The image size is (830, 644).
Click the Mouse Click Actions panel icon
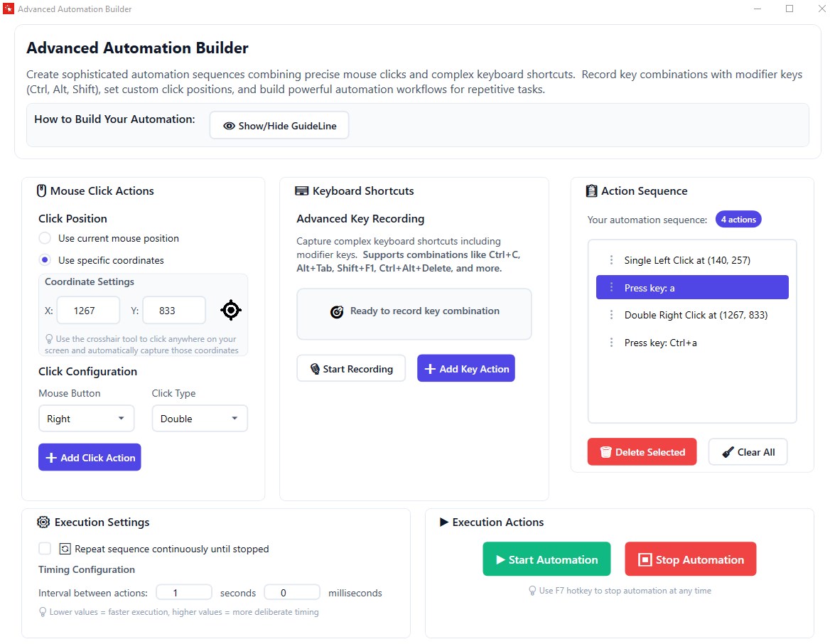41,190
